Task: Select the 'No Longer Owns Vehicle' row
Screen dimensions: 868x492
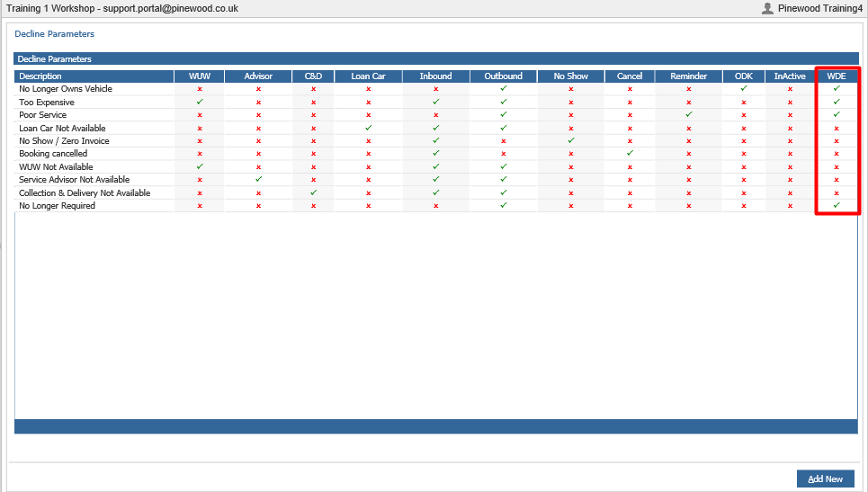Action: (x=436, y=88)
